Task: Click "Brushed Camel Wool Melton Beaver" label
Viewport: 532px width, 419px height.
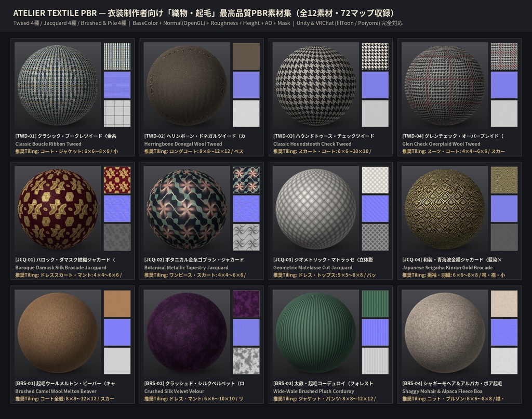Action: (56, 391)
